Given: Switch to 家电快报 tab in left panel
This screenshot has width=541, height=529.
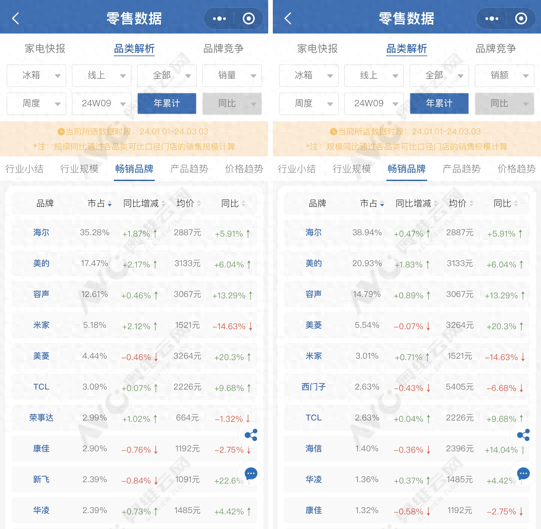Looking at the screenshot, I should tap(45, 49).
